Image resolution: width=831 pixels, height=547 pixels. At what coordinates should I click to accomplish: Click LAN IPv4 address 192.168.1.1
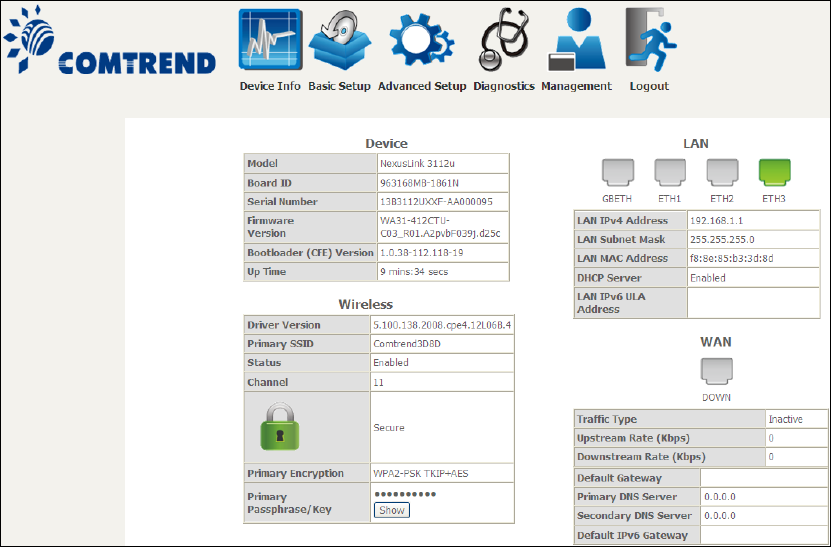[x=716, y=221]
